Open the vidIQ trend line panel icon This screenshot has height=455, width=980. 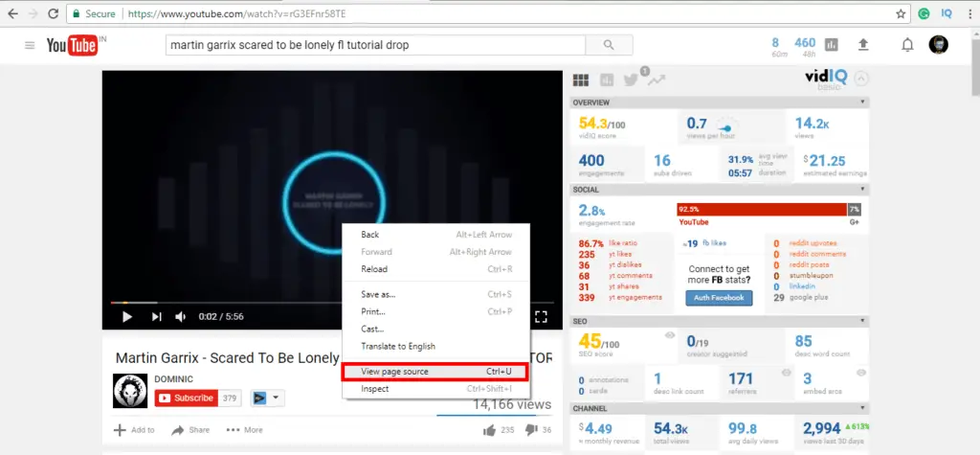657,80
